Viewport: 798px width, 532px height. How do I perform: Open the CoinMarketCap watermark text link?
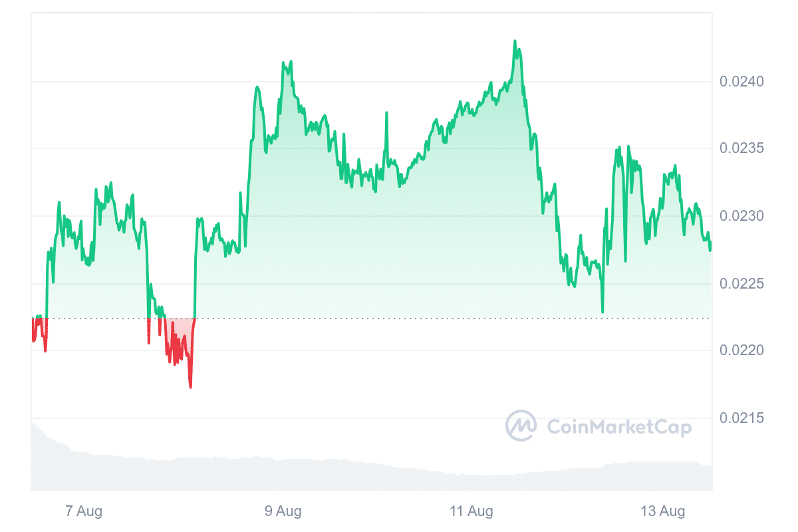[618, 426]
